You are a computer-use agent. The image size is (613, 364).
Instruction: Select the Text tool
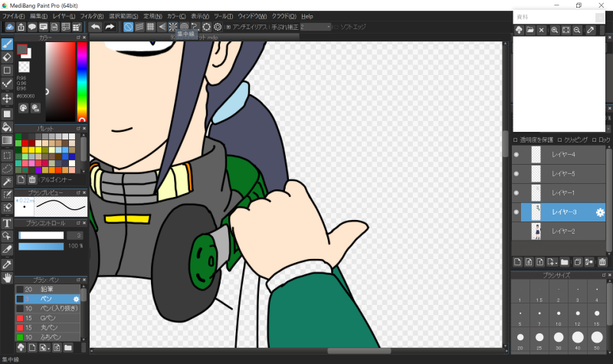[x=7, y=223]
